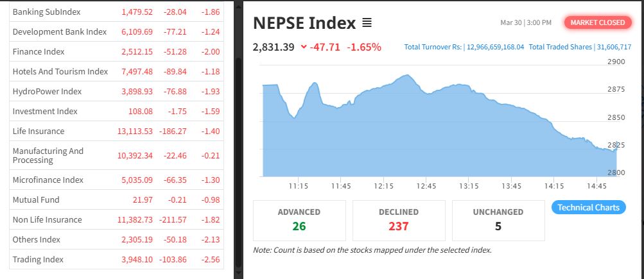The image size is (644, 279).
Task: Open Hotels And Tourism Index
Action: tap(60, 71)
